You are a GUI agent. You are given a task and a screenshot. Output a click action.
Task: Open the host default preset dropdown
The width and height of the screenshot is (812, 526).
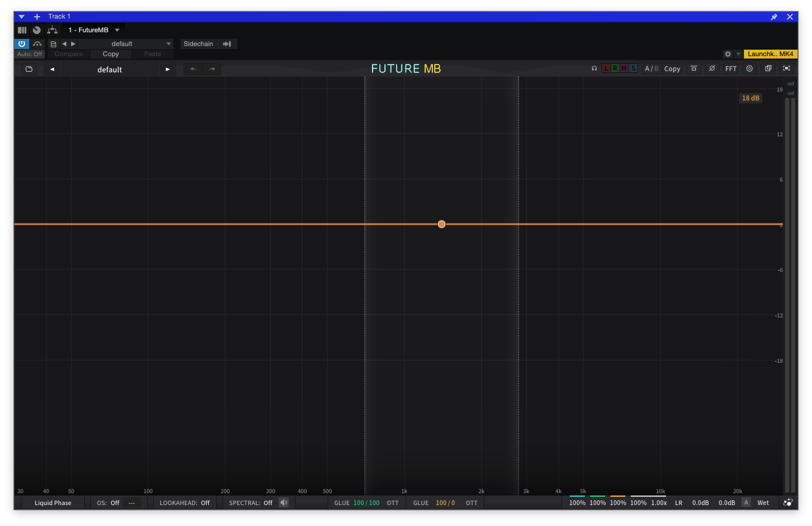(x=126, y=44)
